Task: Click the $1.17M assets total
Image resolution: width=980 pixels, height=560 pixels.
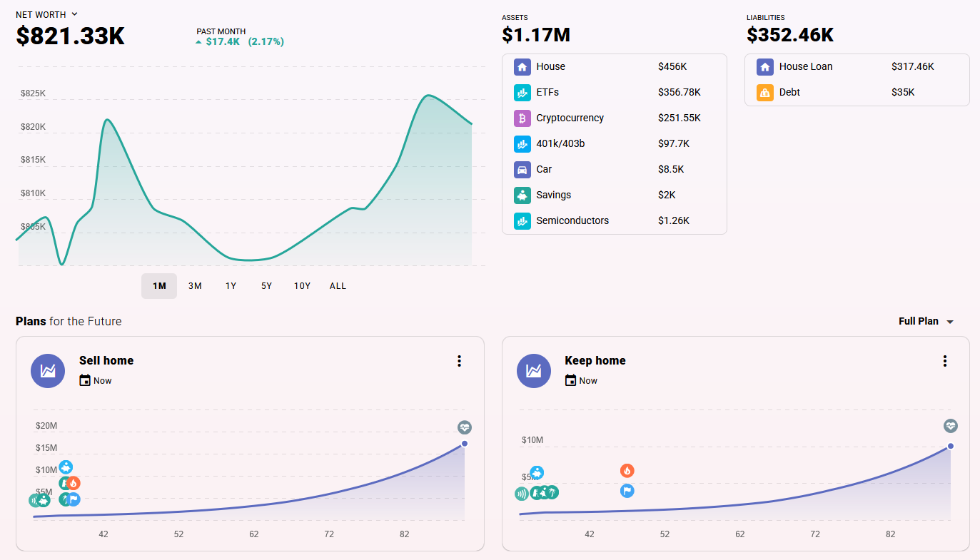Action: pyautogui.click(x=536, y=34)
